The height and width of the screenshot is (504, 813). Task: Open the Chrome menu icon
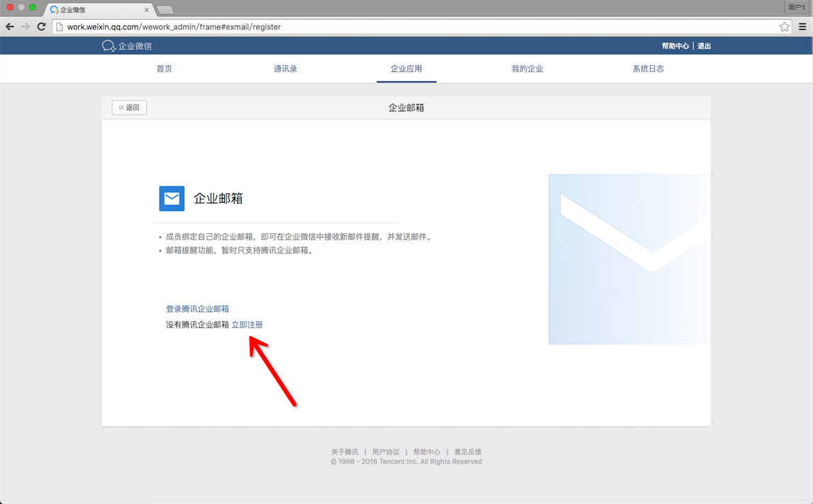tap(803, 27)
